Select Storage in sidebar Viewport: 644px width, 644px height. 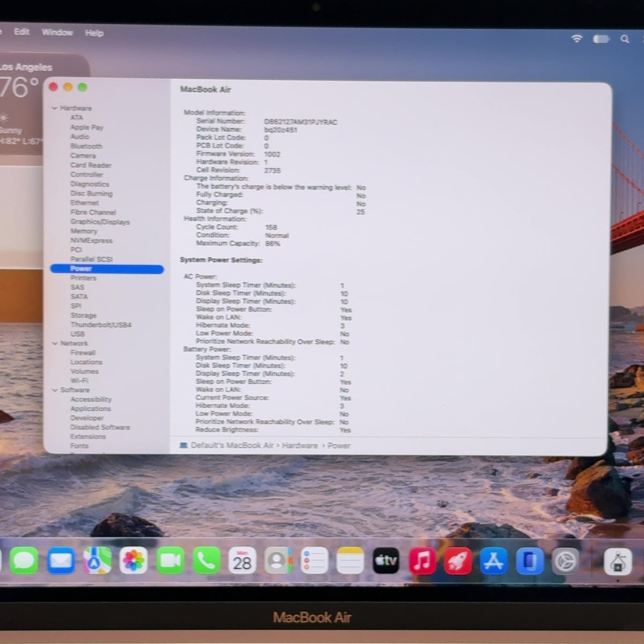83,316
